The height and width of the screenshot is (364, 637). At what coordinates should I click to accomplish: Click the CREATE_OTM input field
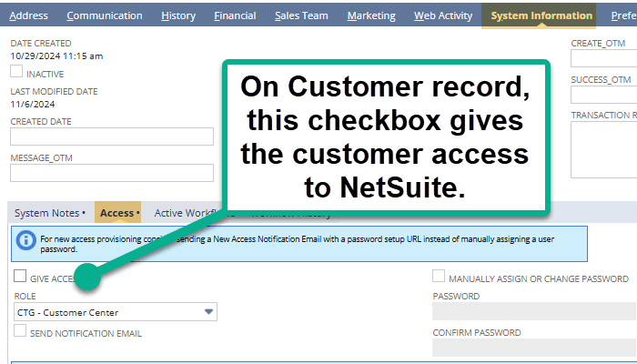click(x=603, y=58)
